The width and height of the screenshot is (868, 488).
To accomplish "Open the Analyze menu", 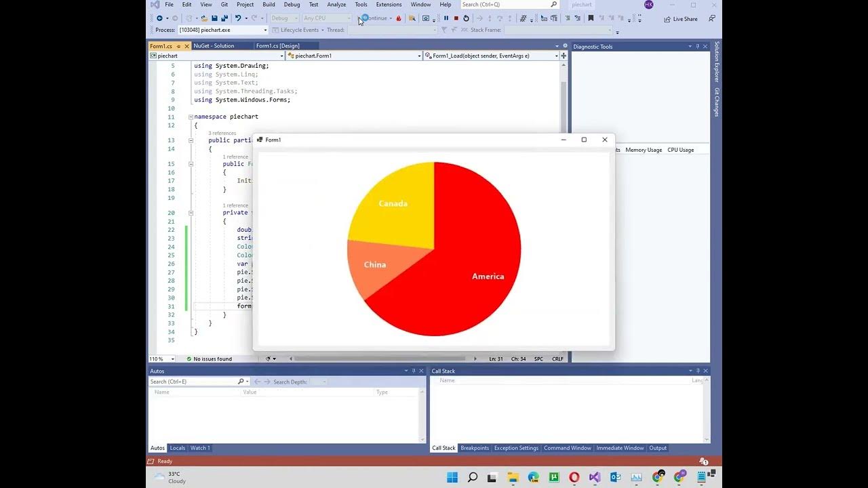I will pos(336,5).
